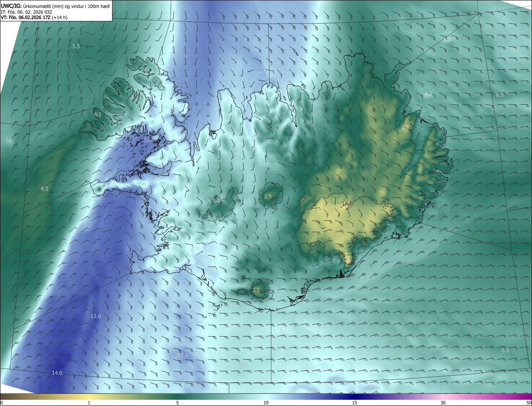The width and height of the screenshot is (532, 406).
Task: Click the 4.1 value over the Westfjords
Action: click(x=97, y=114)
